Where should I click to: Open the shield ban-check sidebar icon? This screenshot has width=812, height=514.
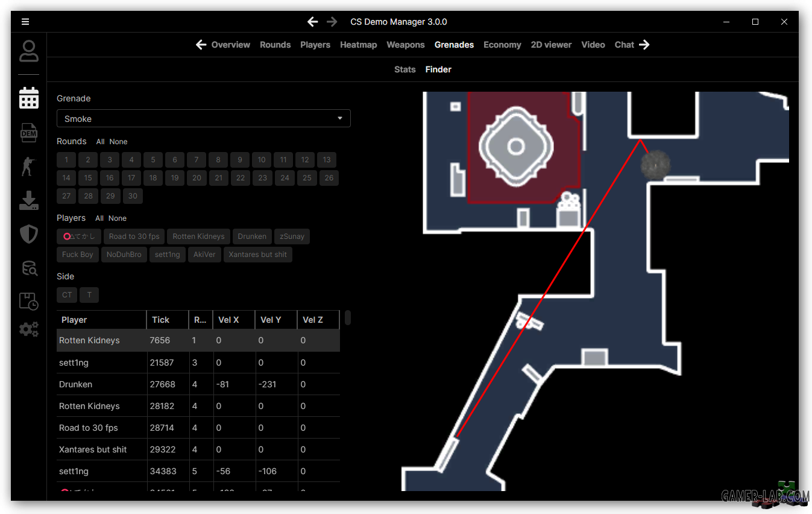coord(29,234)
